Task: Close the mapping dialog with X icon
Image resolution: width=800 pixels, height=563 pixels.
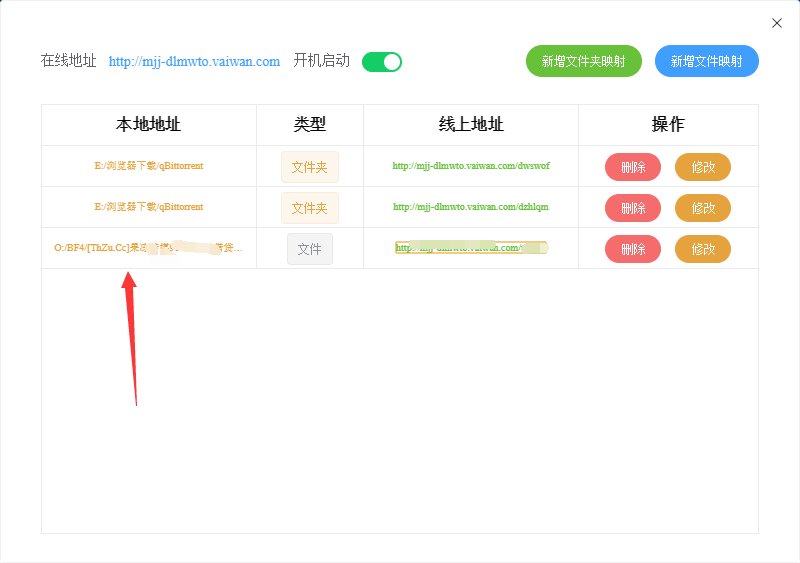Action: (x=777, y=23)
